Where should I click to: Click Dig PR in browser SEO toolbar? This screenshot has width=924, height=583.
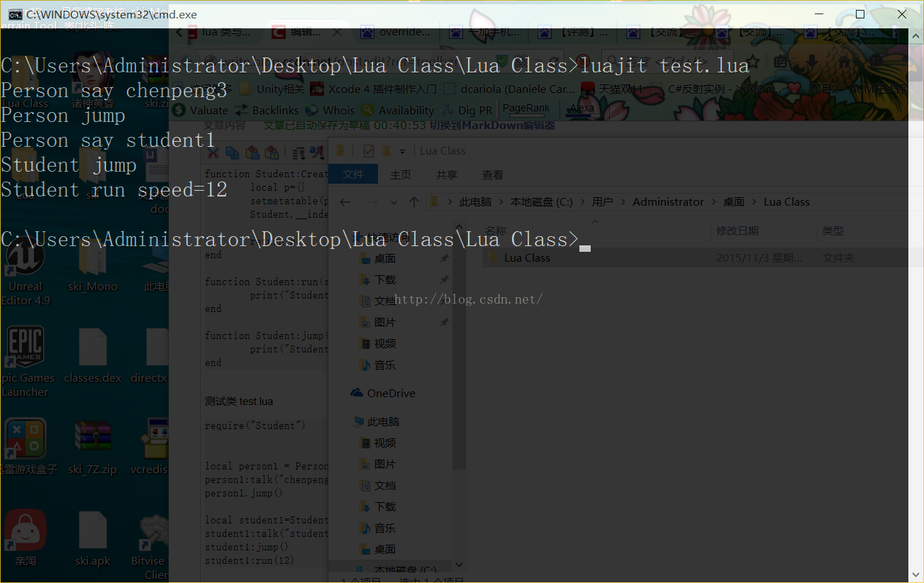pyautogui.click(x=467, y=110)
